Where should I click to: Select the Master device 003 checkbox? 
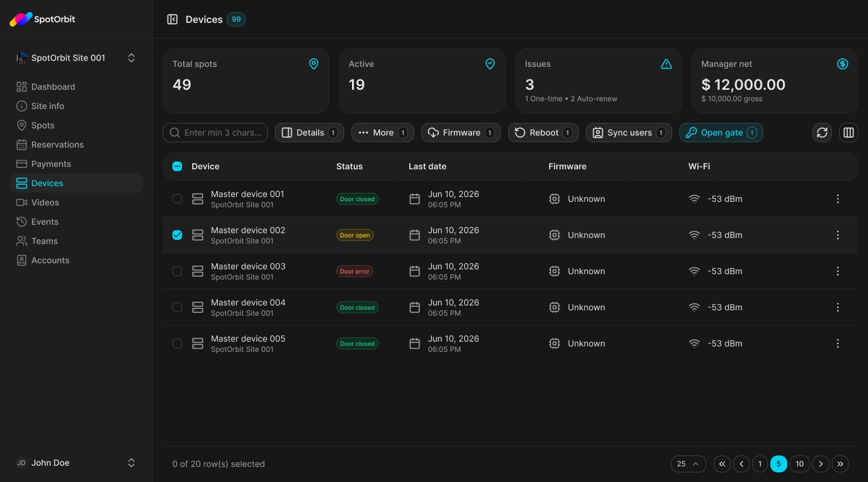point(177,271)
